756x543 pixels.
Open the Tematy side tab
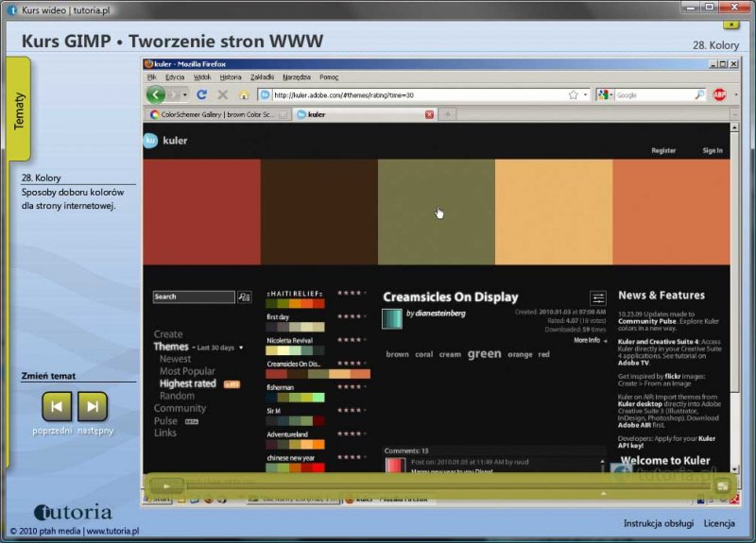coord(19,111)
